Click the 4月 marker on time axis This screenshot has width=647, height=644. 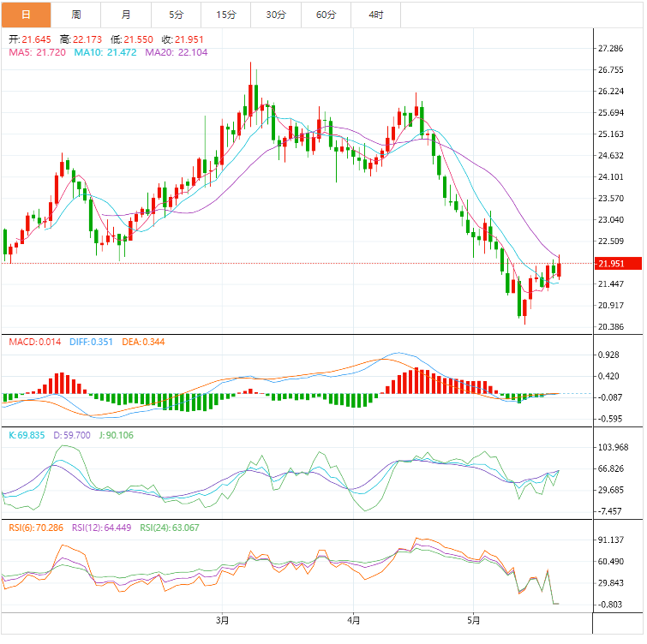pos(354,618)
